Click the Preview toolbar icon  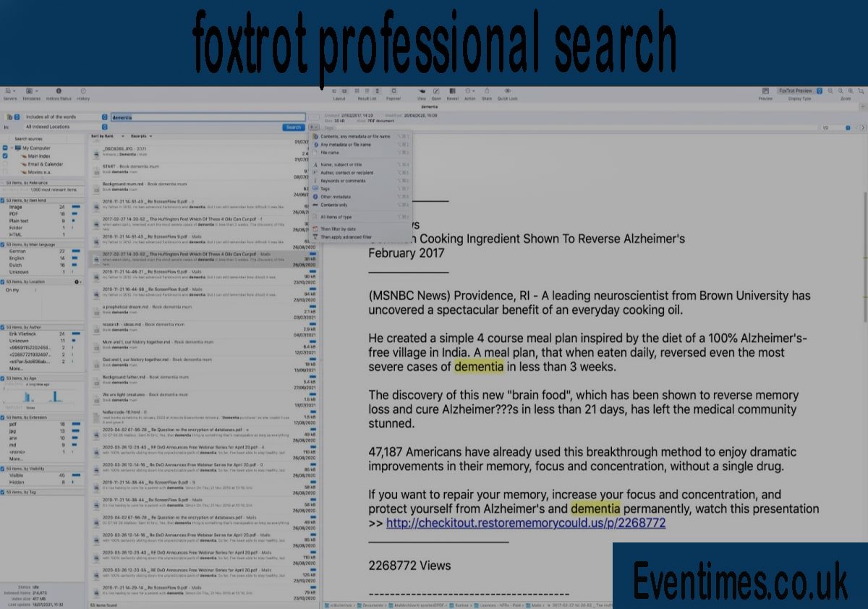765,91
